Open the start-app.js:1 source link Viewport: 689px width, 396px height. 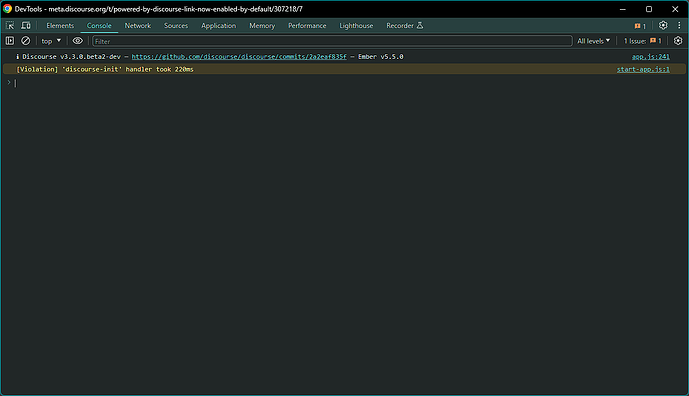643,69
